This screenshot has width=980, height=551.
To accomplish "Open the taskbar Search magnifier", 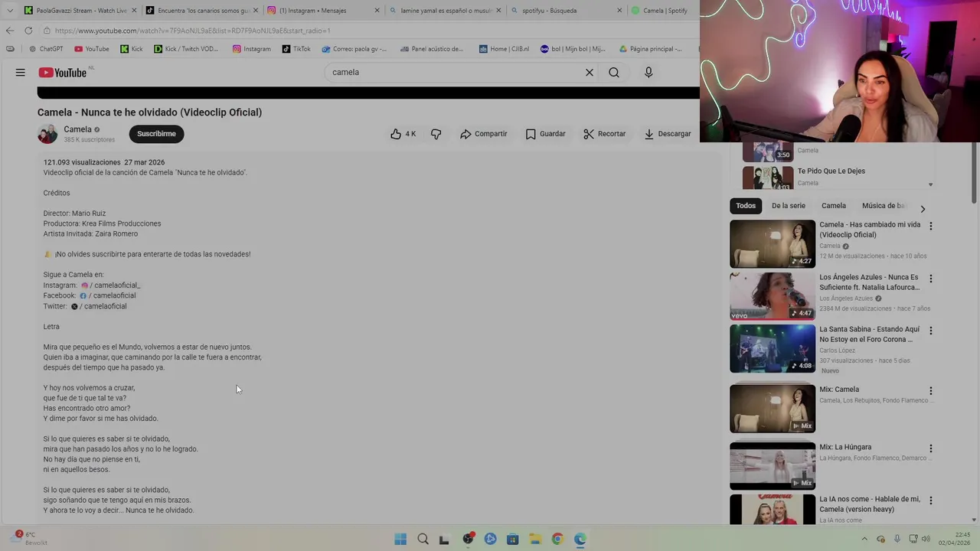I will pos(423,539).
